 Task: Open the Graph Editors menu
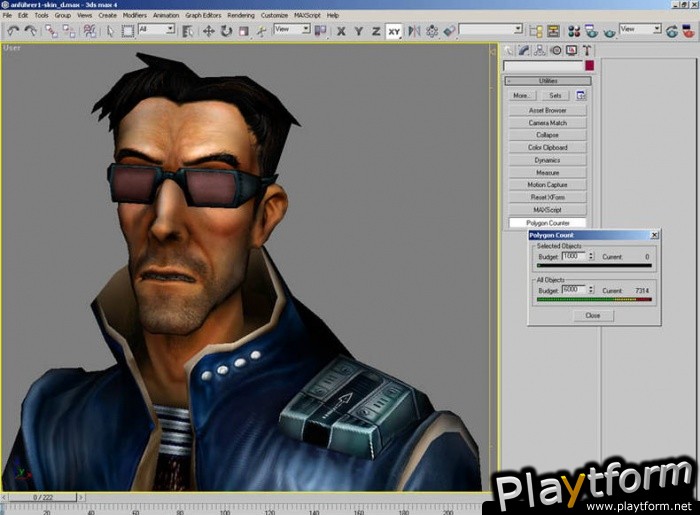(x=203, y=15)
